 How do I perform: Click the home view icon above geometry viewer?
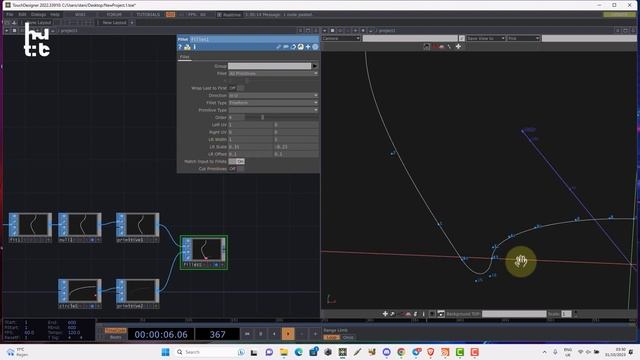tap(427, 47)
